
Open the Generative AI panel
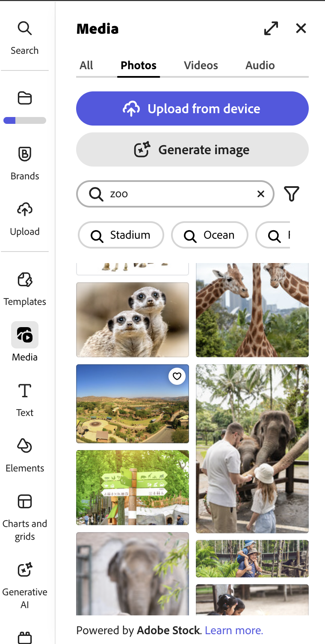pos(25,585)
